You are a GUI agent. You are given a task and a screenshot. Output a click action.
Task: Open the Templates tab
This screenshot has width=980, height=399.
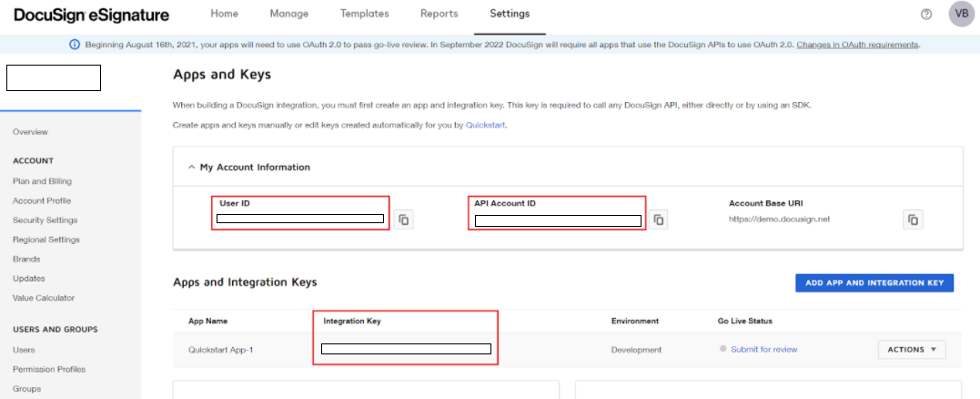click(364, 14)
